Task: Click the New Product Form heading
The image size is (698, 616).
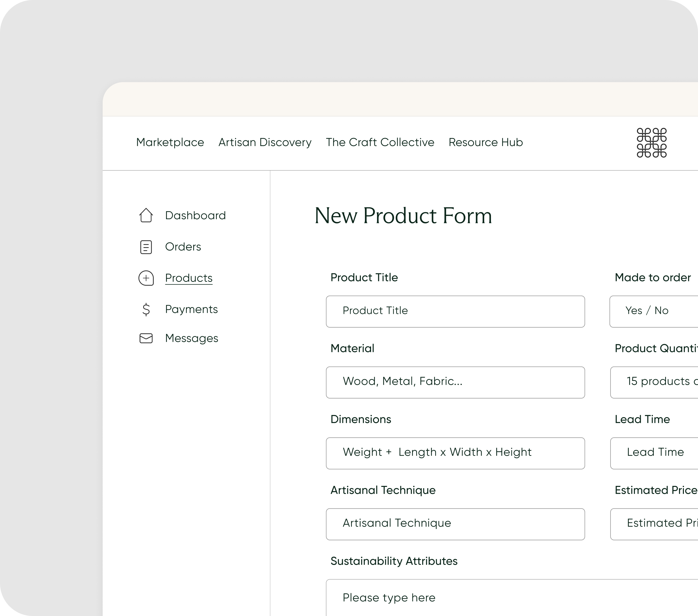Action: point(403,216)
